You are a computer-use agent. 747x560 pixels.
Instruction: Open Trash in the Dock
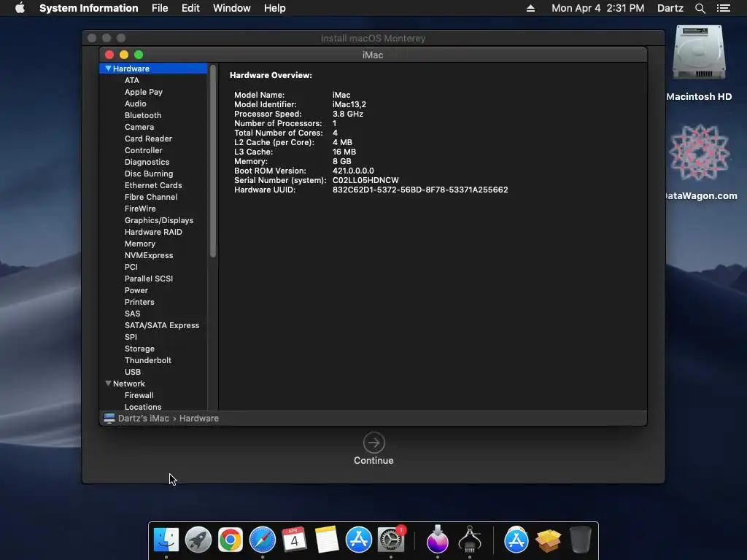(580, 540)
